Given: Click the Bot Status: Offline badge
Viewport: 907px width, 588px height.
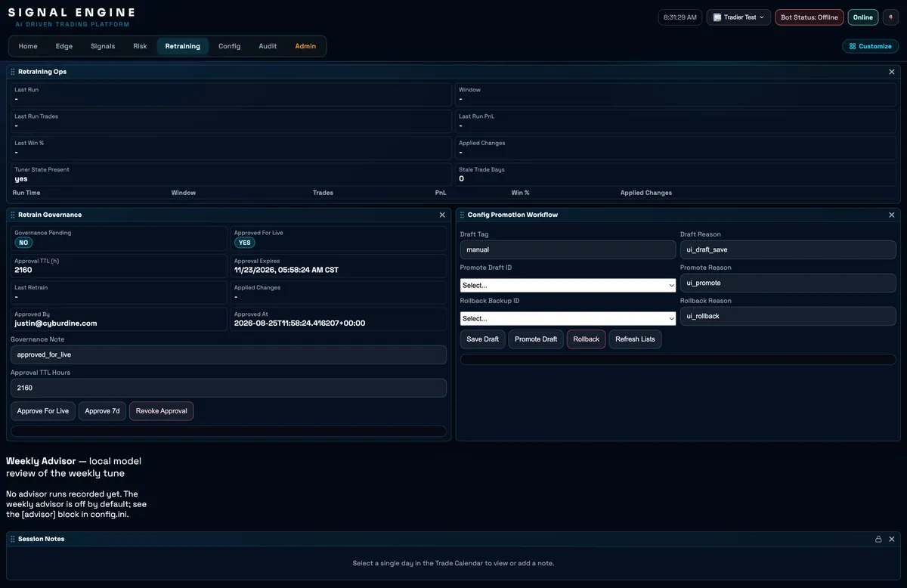Looking at the screenshot, I should pos(809,17).
